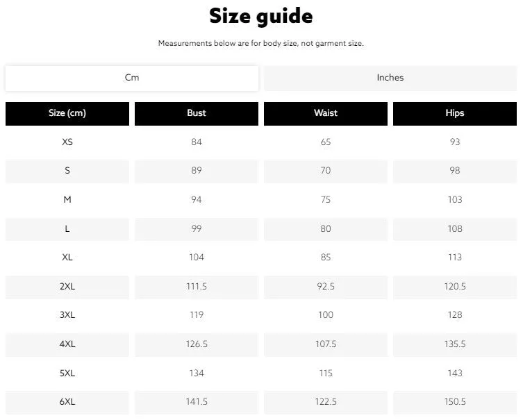
Task: Click the Size (cm) column header
Action: (x=67, y=113)
